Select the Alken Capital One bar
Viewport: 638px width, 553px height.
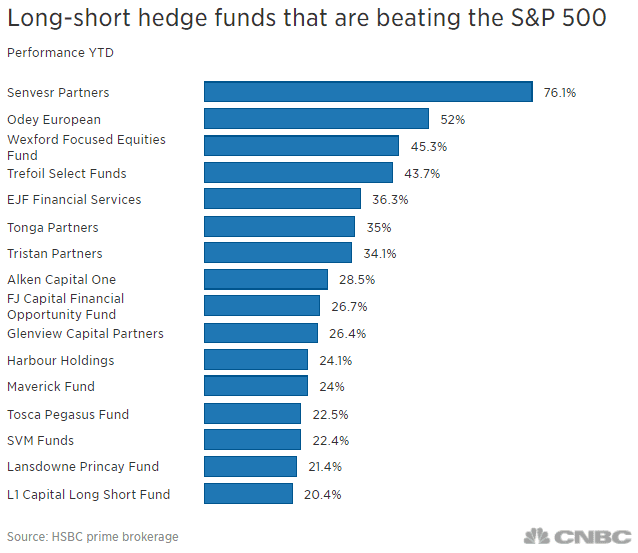[266, 280]
